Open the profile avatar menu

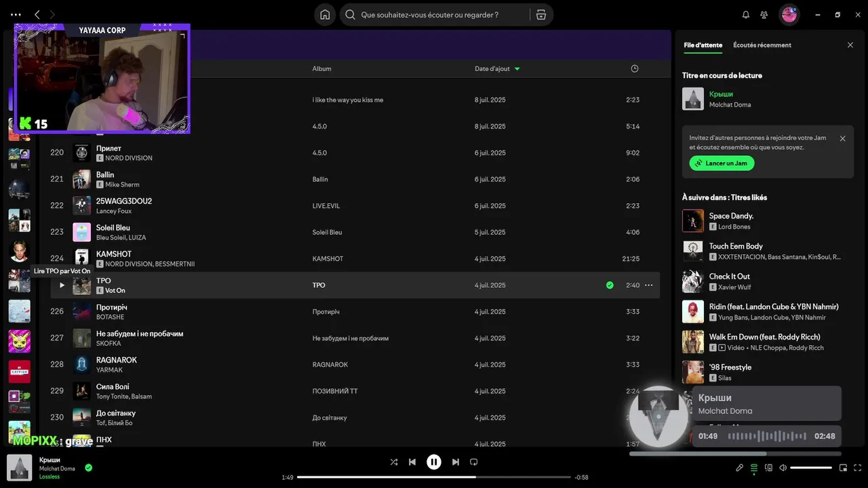[x=789, y=14]
